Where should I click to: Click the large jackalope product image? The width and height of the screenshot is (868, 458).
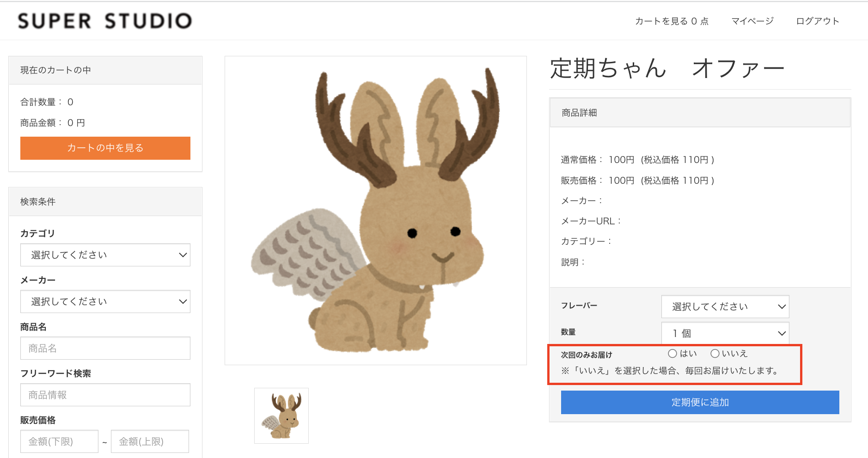376,211
